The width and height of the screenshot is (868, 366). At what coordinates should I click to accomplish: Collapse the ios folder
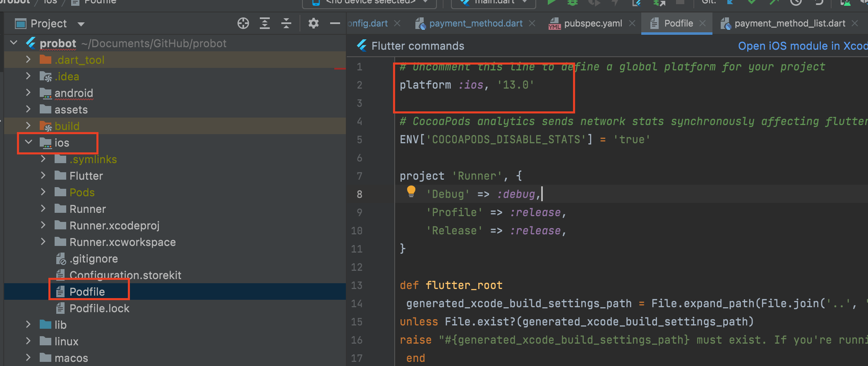[29, 142]
